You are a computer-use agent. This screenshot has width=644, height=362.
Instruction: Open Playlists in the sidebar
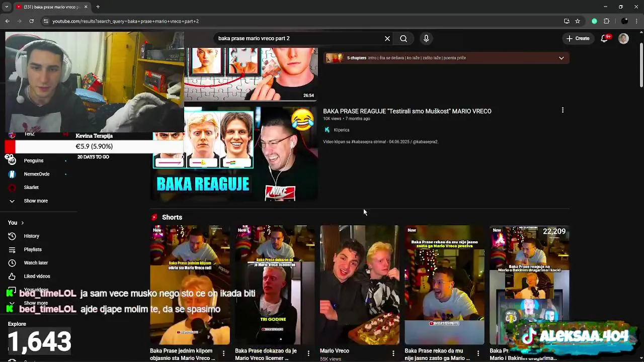point(33,249)
